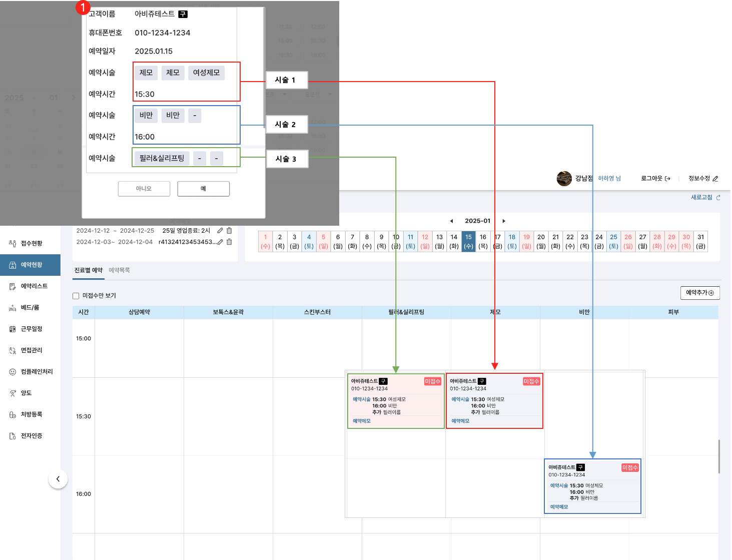732x560 pixels.
Task: Open the appointment card in the 필러&실리프팅 column
Action: (x=396, y=401)
